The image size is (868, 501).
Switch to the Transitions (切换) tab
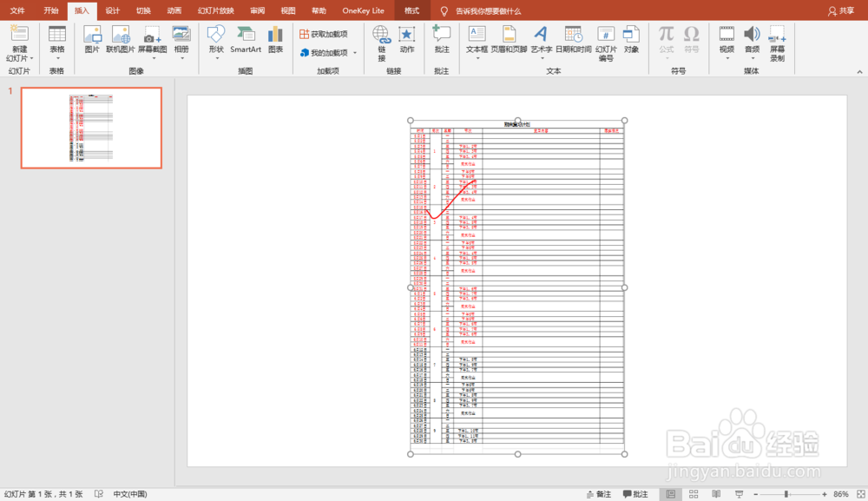coord(143,10)
